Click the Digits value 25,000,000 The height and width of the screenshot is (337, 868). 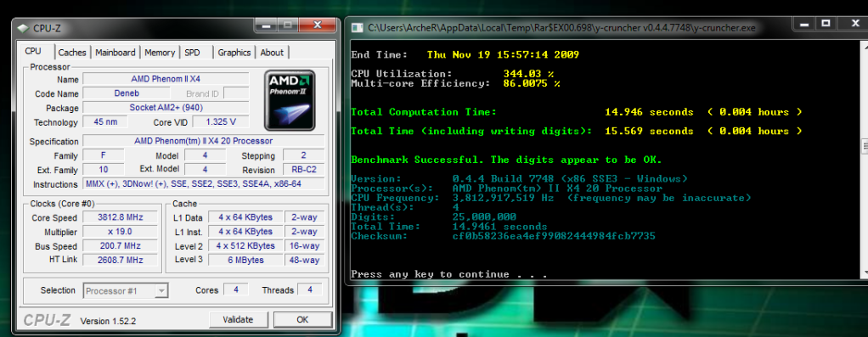click(484, 217)
